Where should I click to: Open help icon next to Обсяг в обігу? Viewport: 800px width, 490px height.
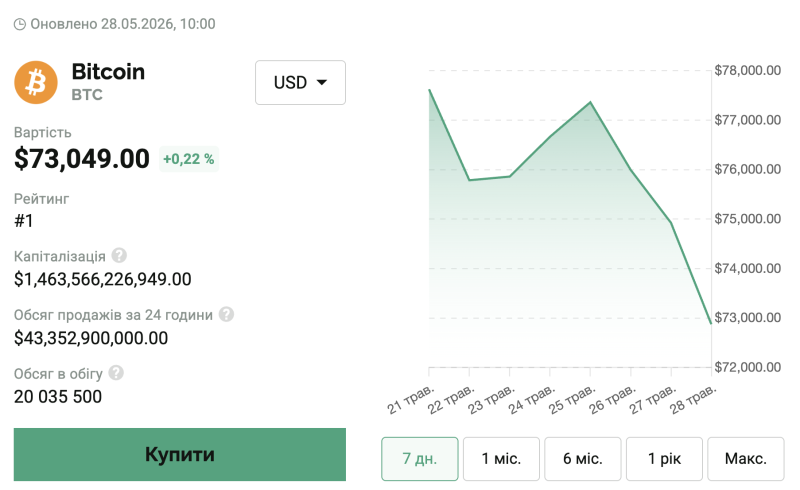116,373
